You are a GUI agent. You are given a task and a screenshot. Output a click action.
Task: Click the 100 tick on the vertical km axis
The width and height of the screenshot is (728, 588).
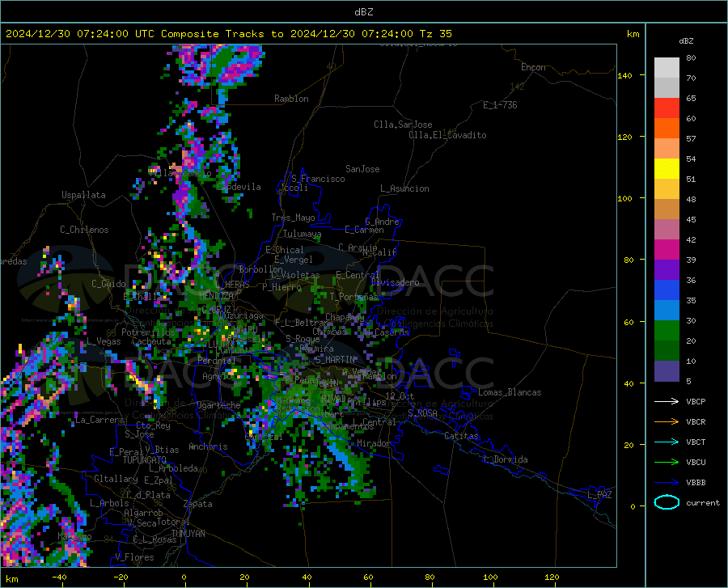pyautogui.click(x=624, y=198)
